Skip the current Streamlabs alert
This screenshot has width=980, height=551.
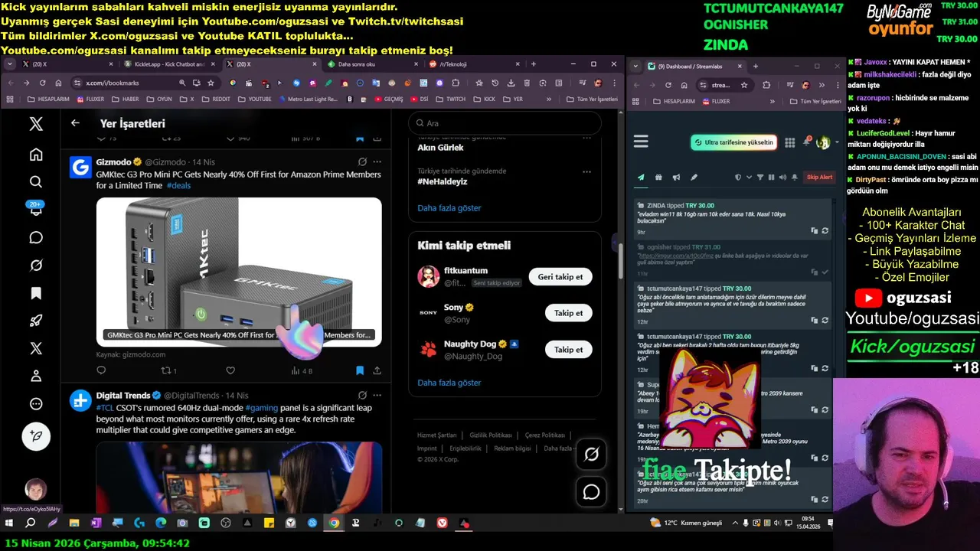(819, 177)
